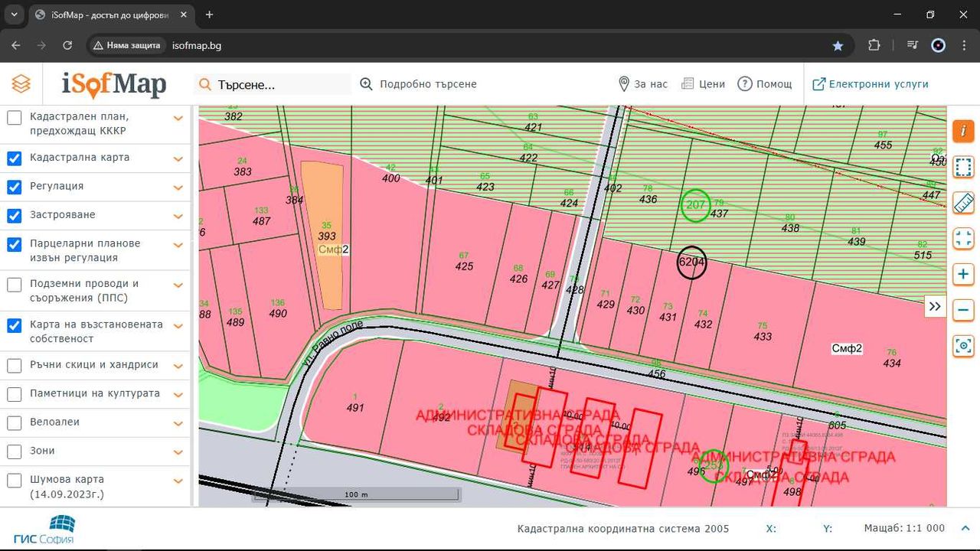
Task: Expand 'Ръчни скици и хандриси' chevron
Action: click(x=178, y=366)
